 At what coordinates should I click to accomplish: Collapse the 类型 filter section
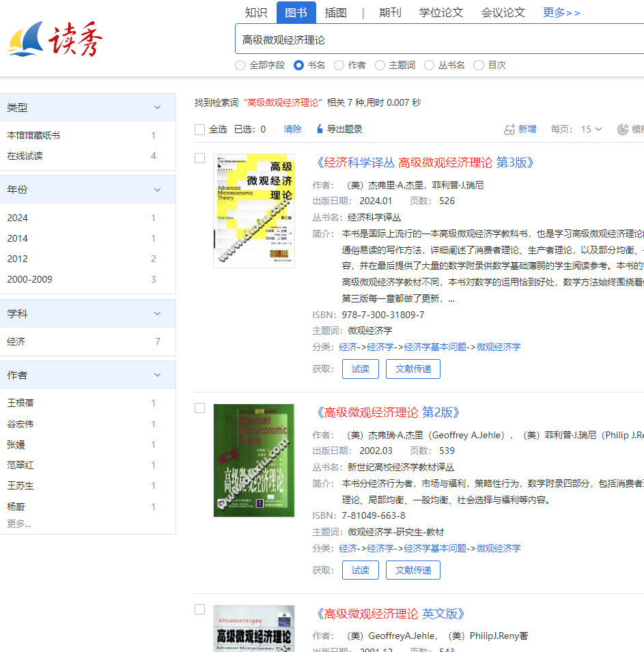(157, 107)
